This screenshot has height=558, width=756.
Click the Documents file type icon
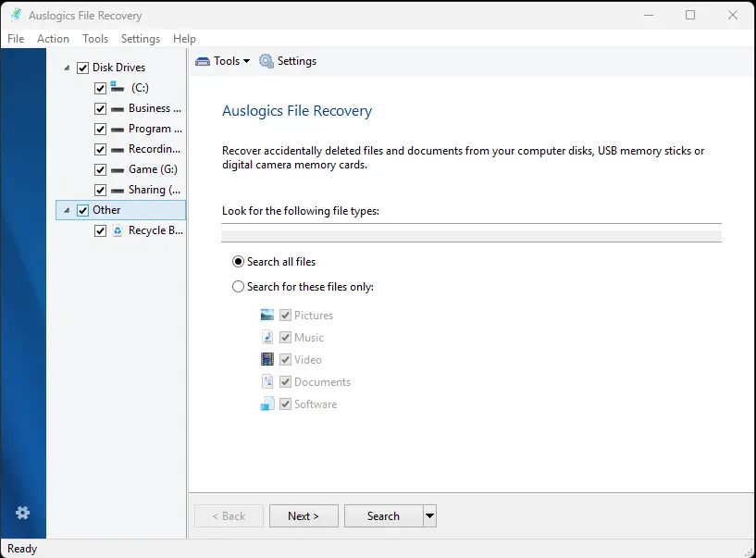[267, 381]
